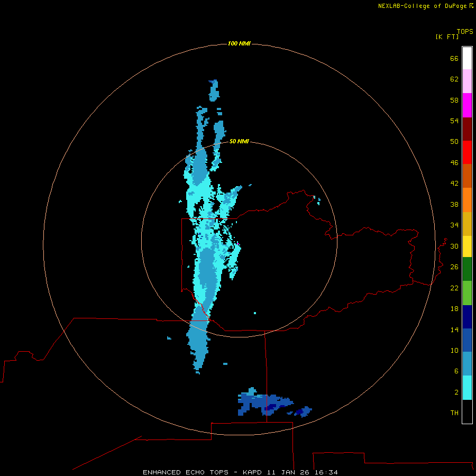Click the 22 legend value

454,288
